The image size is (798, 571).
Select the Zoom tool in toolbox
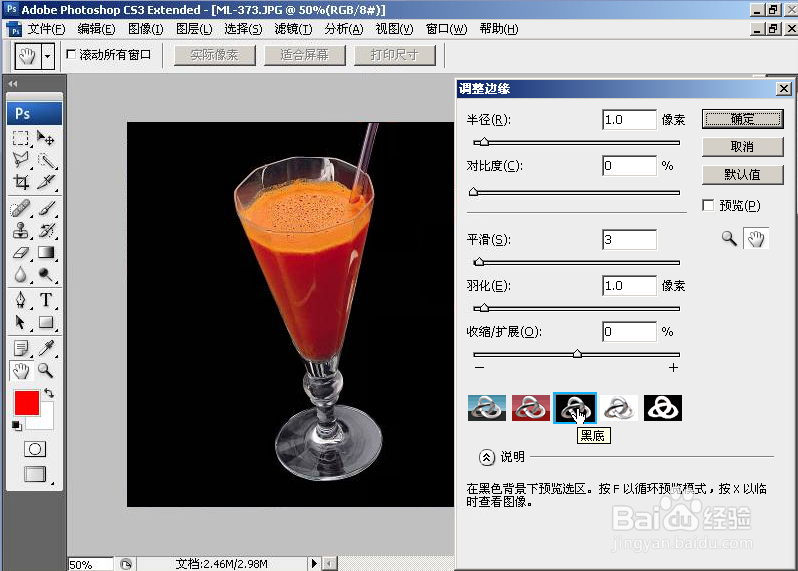point(46,370)
